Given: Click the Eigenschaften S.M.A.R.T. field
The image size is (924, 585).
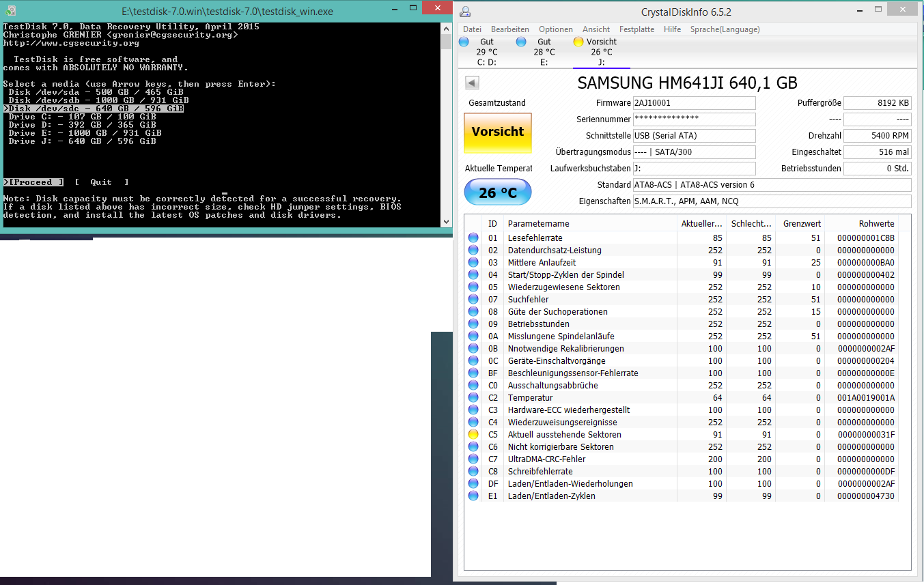Looking at the screenshot, I should (x=772, y=201).
